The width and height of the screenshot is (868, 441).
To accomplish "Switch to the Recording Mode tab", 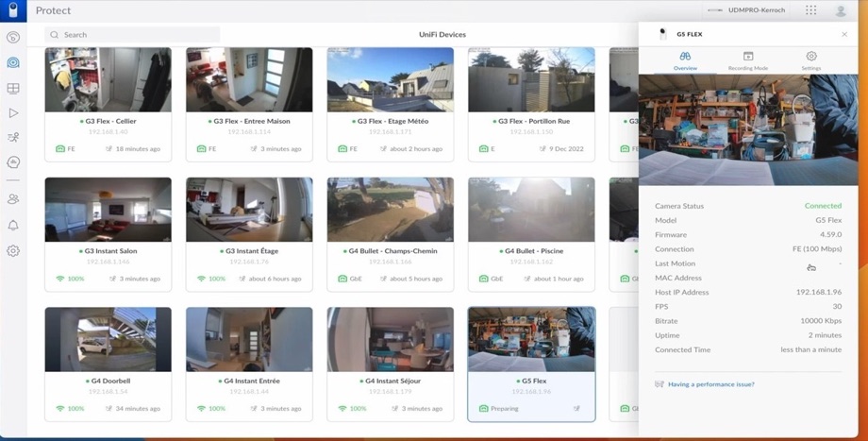I will point(748,60).
